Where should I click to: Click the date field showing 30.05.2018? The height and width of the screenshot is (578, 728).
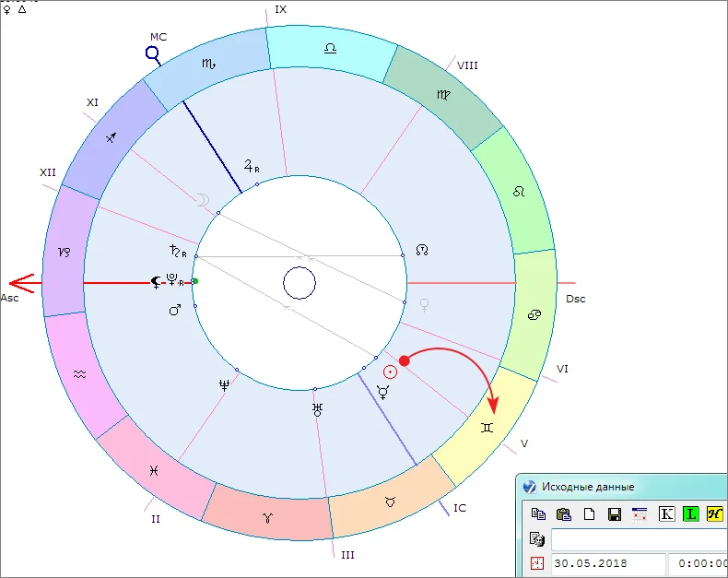coord(608,563)
